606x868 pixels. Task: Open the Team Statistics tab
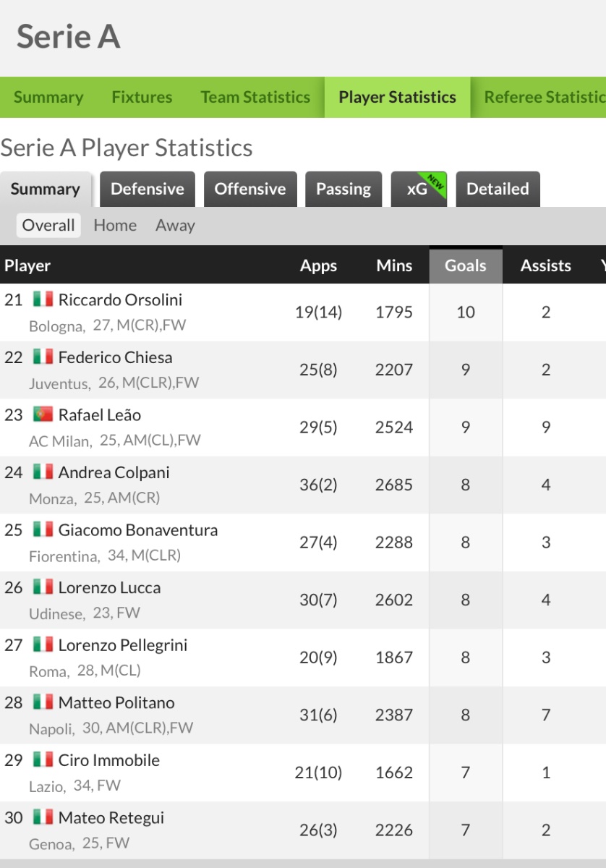tap(255, 97)
